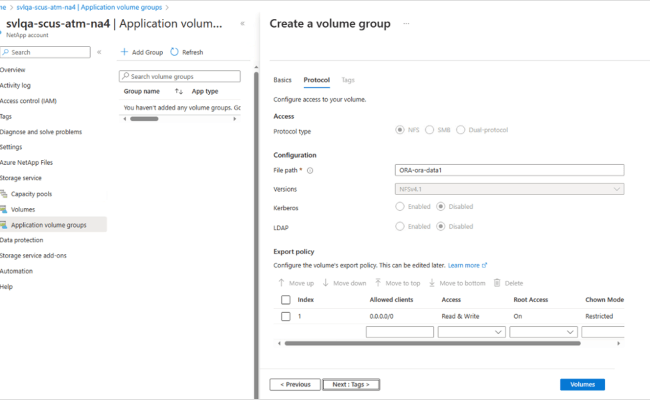Viewport: 650px width, 400px height.
Task: Open the Learn more link
Action: click(x=463, y=265)
